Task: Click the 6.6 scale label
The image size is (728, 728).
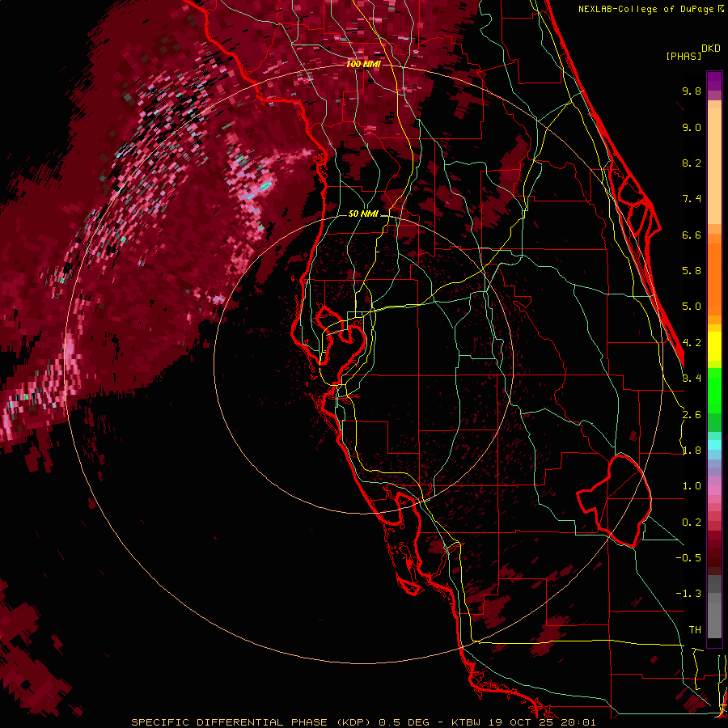Action: pyautogui.click(x=692, y=235)
